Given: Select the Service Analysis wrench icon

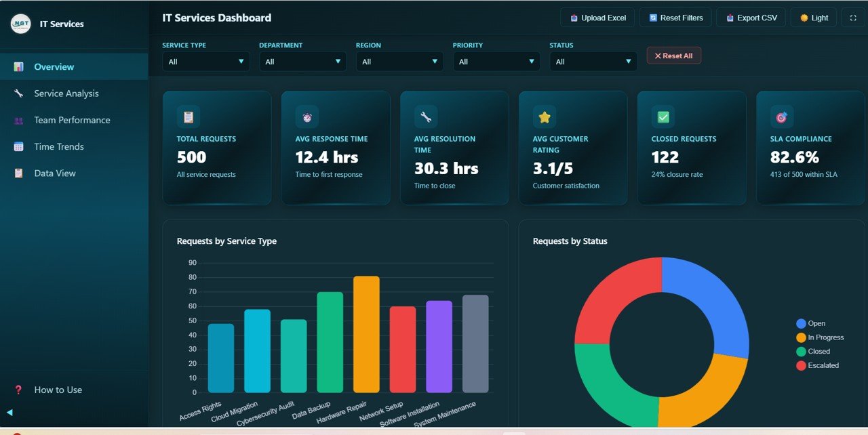Looking at the screenshot, I should click(x=18, y=93).
